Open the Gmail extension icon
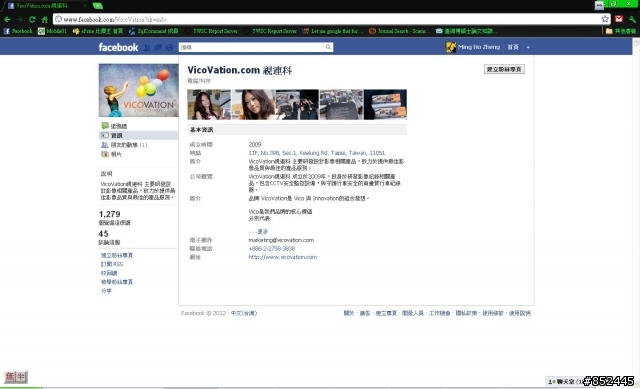 (619, 19)
